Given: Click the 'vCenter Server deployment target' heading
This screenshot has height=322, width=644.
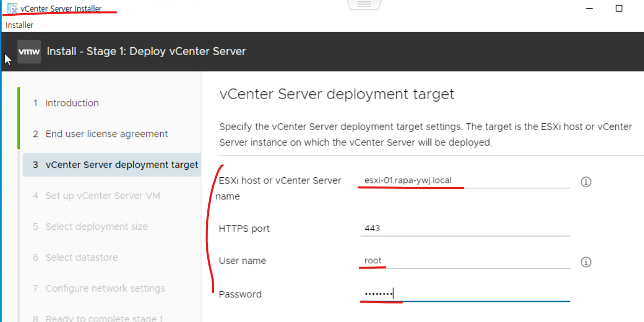Looking at the screenshot, I should click(x=336, y=94).
